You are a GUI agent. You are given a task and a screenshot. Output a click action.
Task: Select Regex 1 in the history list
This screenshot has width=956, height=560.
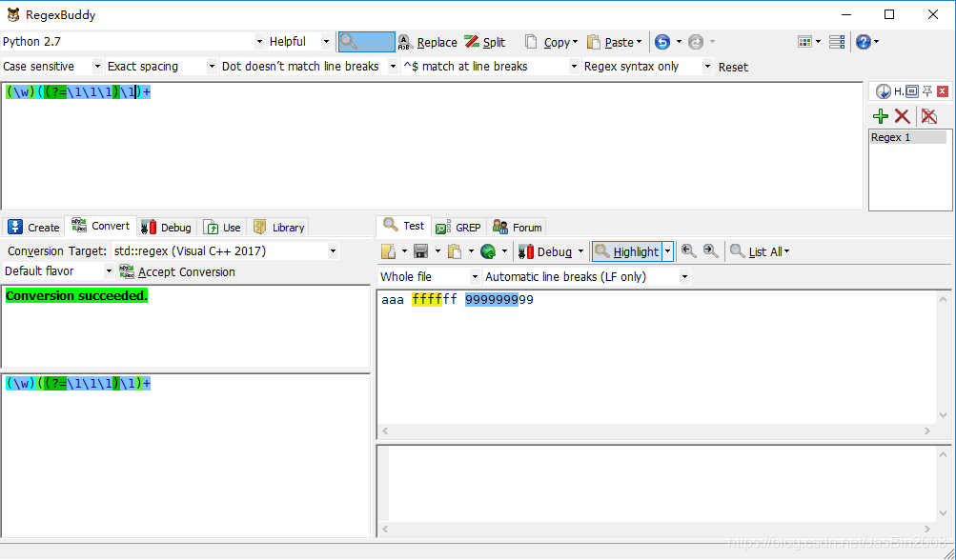tap(907, 137)
